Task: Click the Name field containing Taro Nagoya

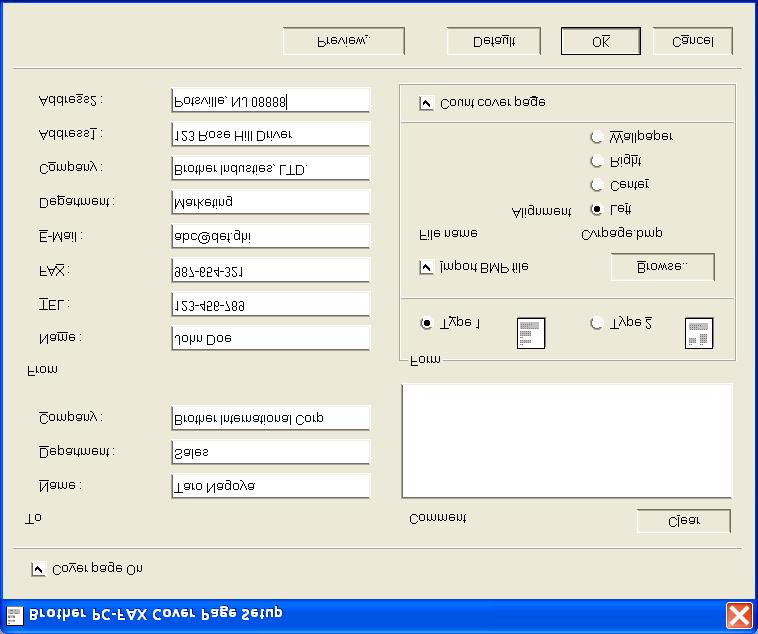Action: [x=271, y=486]
